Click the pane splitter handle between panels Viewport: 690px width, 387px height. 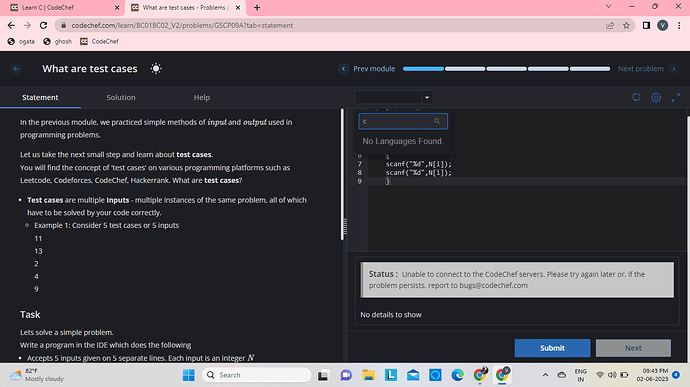[345, 226]
